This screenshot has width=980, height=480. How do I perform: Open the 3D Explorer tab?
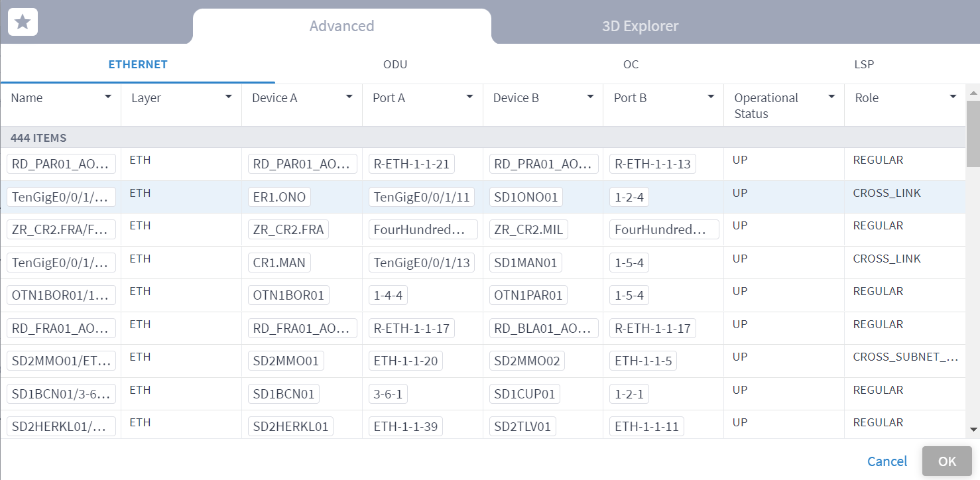tap(640, 26)
